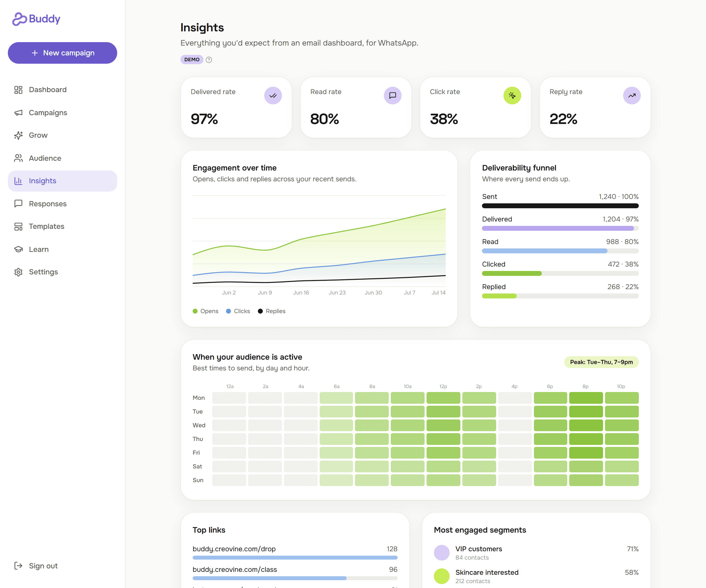Select the VIP customers segment row
The width and height of the screenshot is (706, 588).
[x=536, y=553]
